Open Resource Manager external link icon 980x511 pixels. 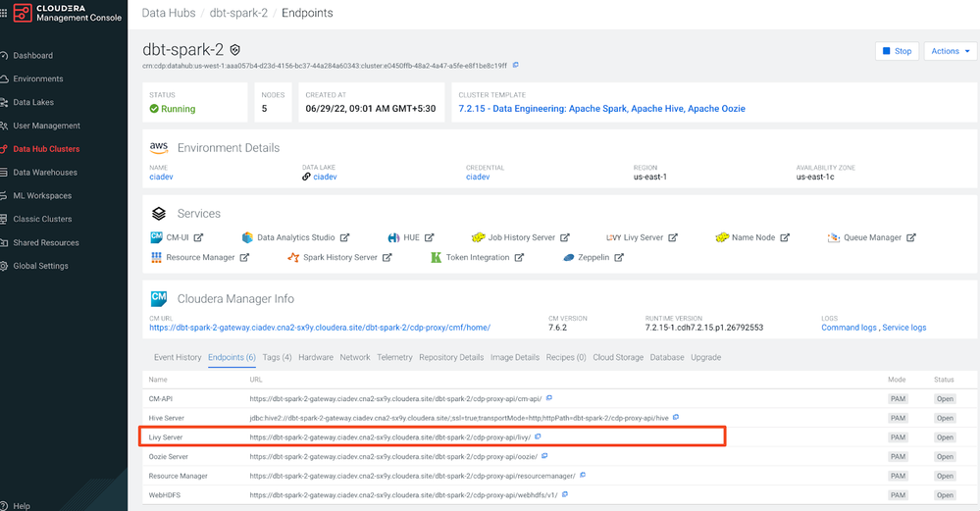[x=244, y=257]
